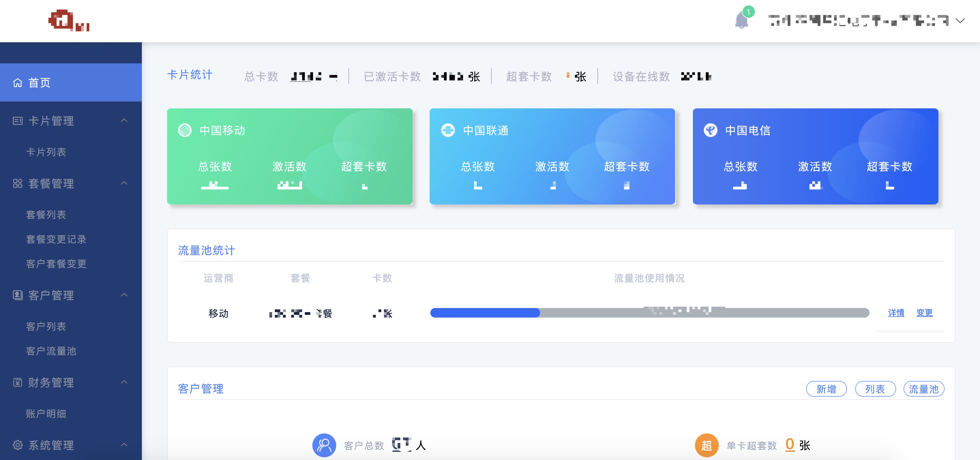
Task: Open 客户流量池 in the sidebar
Action: 51,351
